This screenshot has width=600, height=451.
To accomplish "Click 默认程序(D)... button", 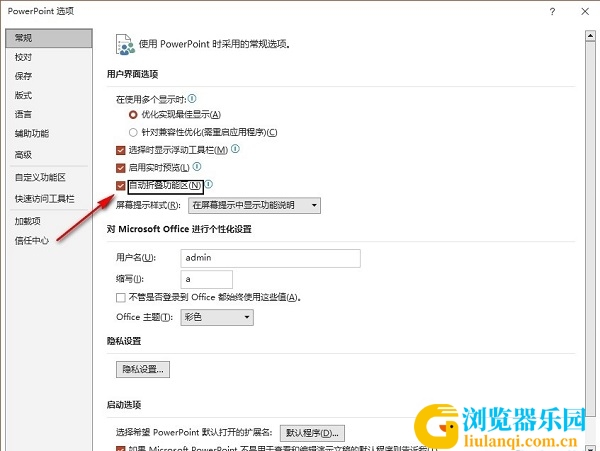I will coord(312,433).
